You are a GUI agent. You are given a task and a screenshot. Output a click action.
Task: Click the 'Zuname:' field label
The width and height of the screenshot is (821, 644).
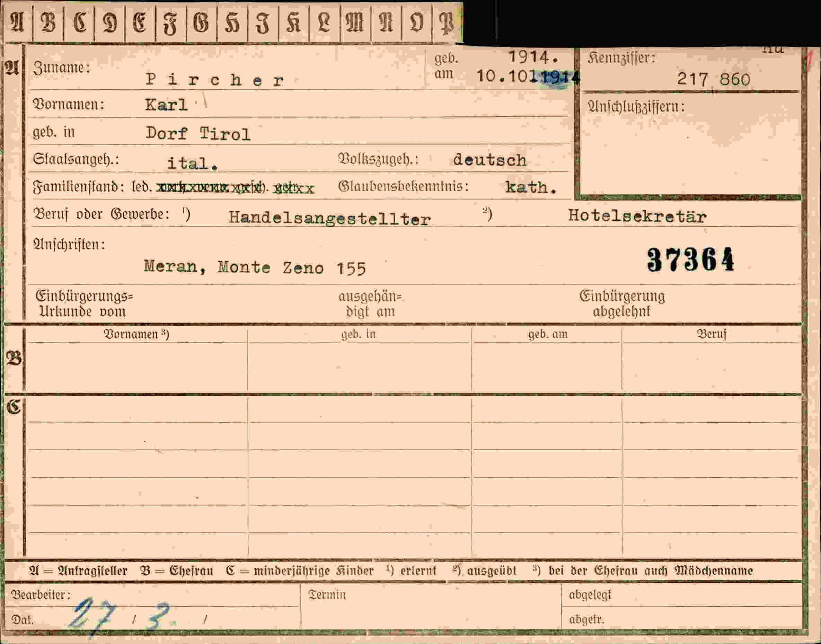click(x=61, y=68)
